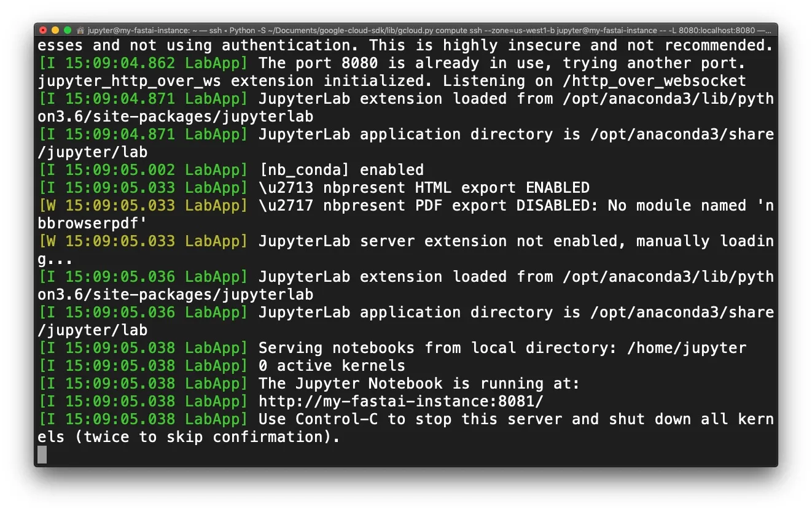
Task: Click the window title 'jupyter@my-fastai-instance: ~'
Action: coord(142,30)
